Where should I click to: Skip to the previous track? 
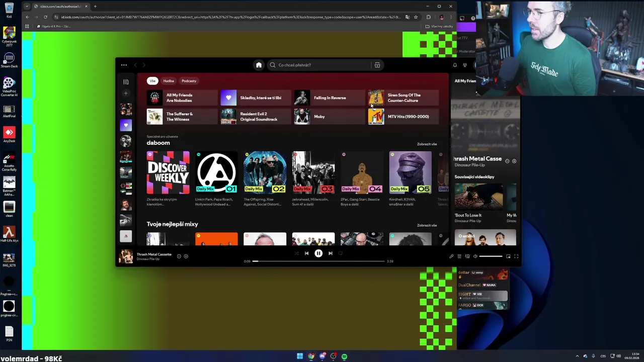(306, 253)
